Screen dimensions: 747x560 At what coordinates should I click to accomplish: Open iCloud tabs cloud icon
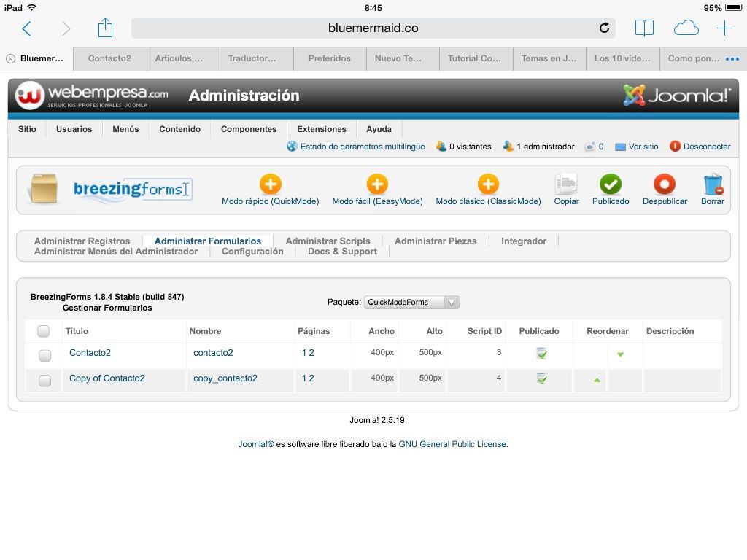[x=686, y=28]
